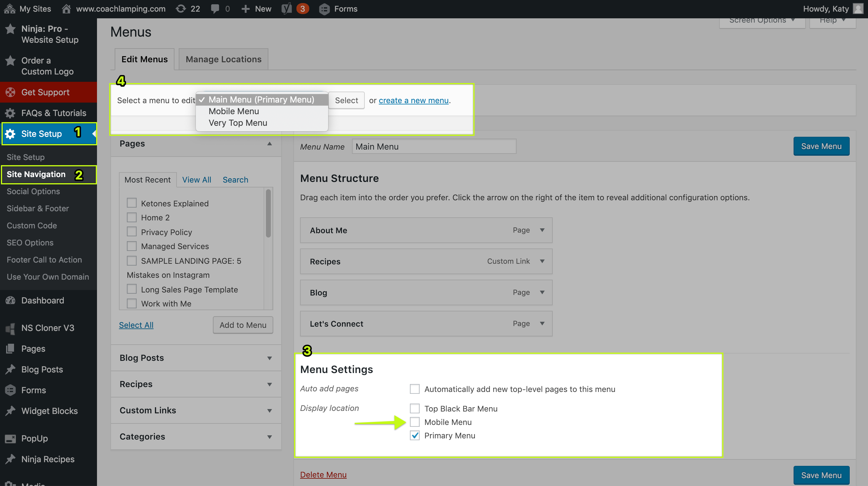Click the Get Support lifebuoy icon
This screenshot has width=868, height=486.
10,92
